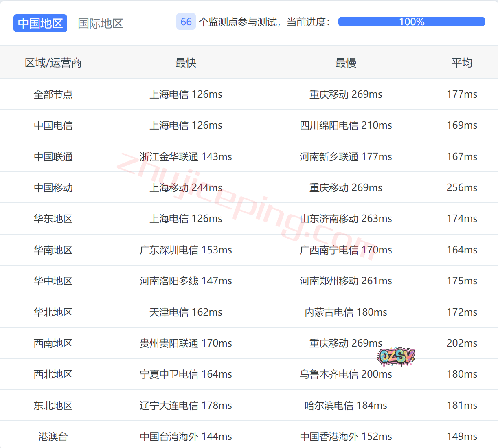The height and width of the screenshot is (448, 498).
Task: Select 乌鲁木齐电信 200ms cell
Action: [346, 374]
